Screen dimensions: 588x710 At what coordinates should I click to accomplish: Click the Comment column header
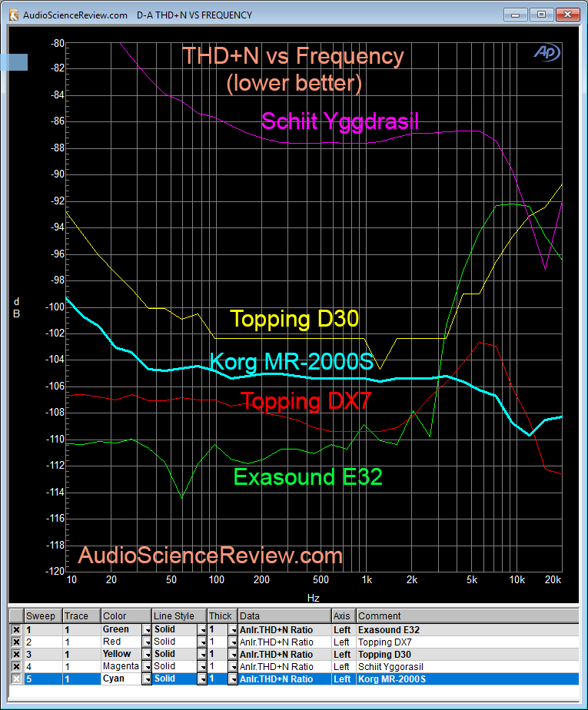[468, 615]
